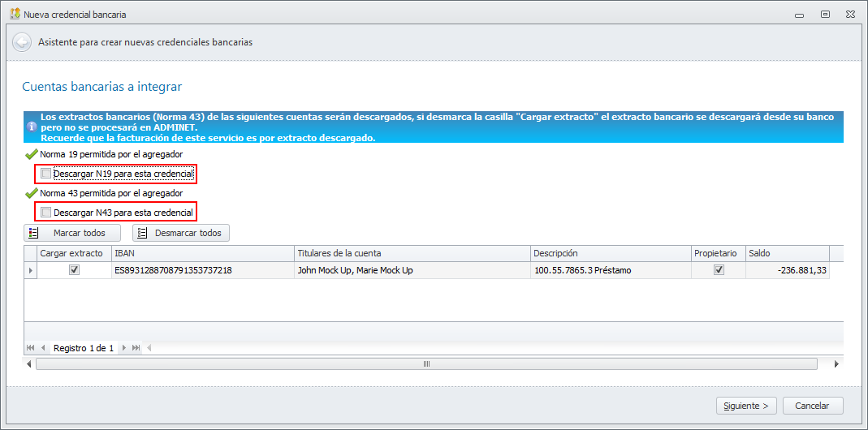
Task: Click the Registro 1 de 1 label
Action: pyautogui.click(x=84, y=348)
